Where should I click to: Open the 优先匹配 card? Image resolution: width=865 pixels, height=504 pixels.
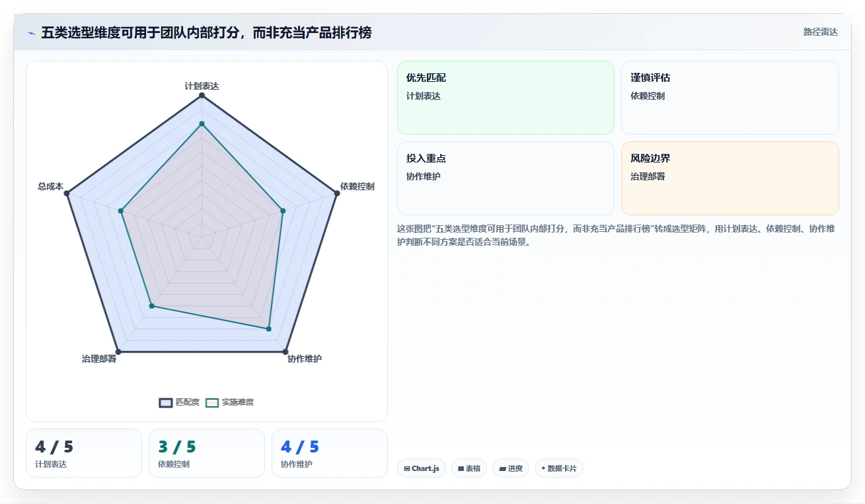click(x=506, y=98)
